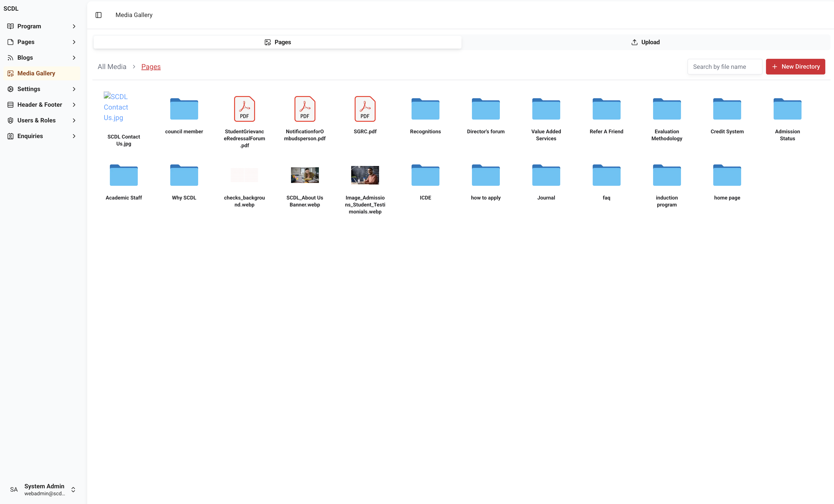
Task: Open the Recognitions folder
Action: click(425, 109)
